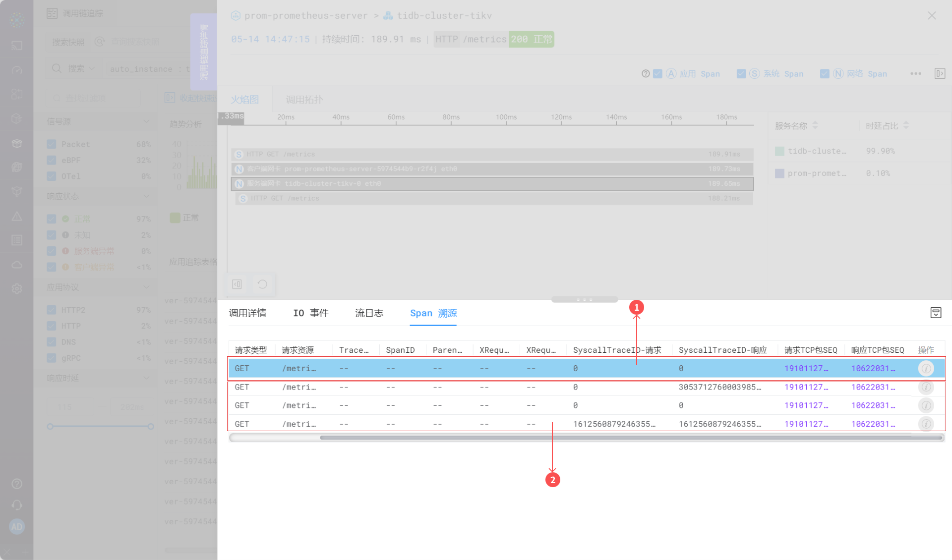952x560 pixels.
Task: Click the help question mark beside span filters
Action: click(645, 74)
